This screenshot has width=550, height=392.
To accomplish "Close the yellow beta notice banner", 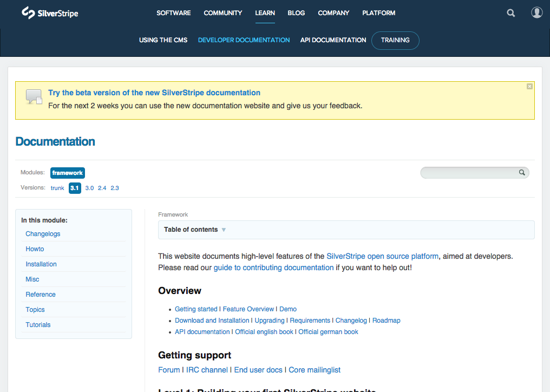I will [529, 86].
